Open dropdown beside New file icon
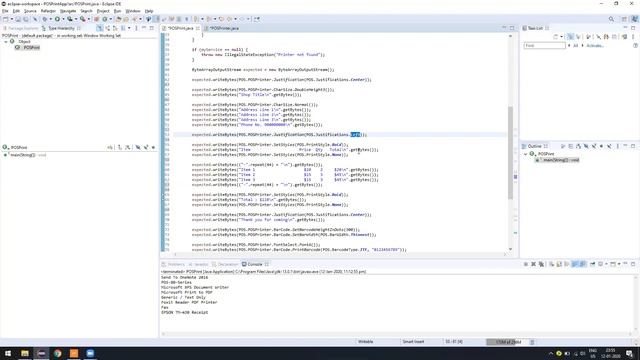 click(x=11, y=19)
